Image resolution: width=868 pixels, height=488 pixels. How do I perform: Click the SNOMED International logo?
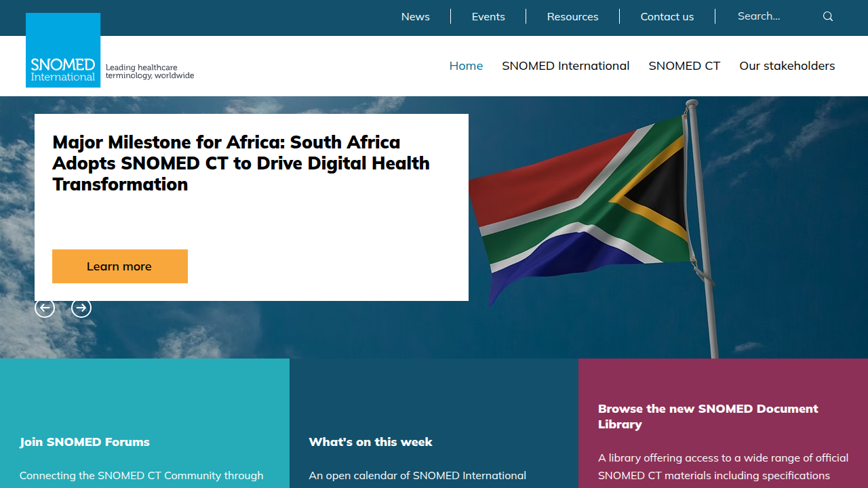[63, 50]
